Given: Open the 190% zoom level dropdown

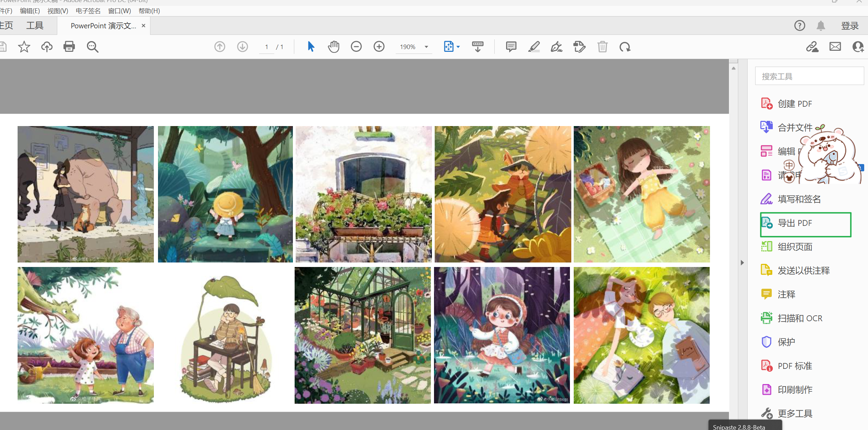Looking at the screenshot, I should pyautogui.click(x=426, y=47).
